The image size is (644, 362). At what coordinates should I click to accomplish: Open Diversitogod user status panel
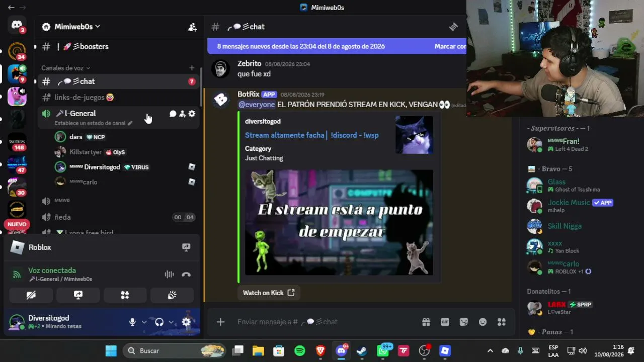coord(65,322)
